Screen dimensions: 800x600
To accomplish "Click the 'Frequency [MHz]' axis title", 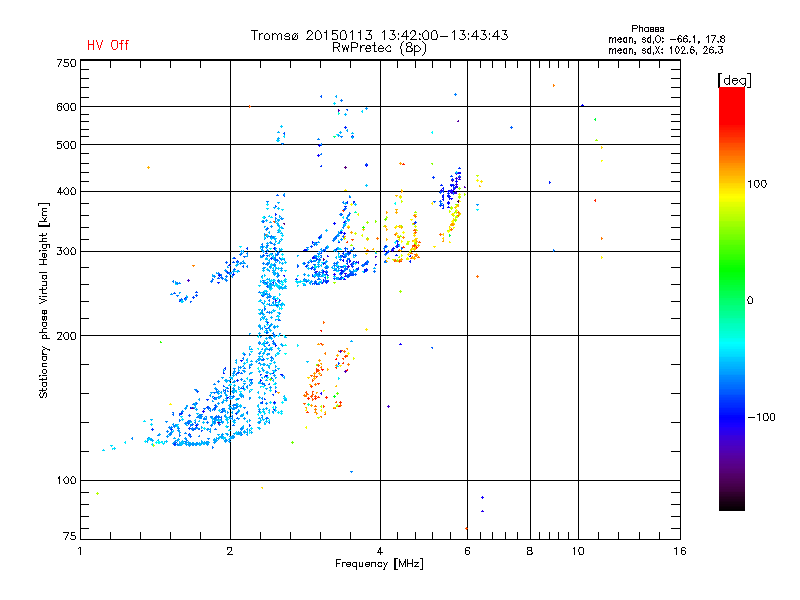I will pyautogui.click(x=379, y=564).
